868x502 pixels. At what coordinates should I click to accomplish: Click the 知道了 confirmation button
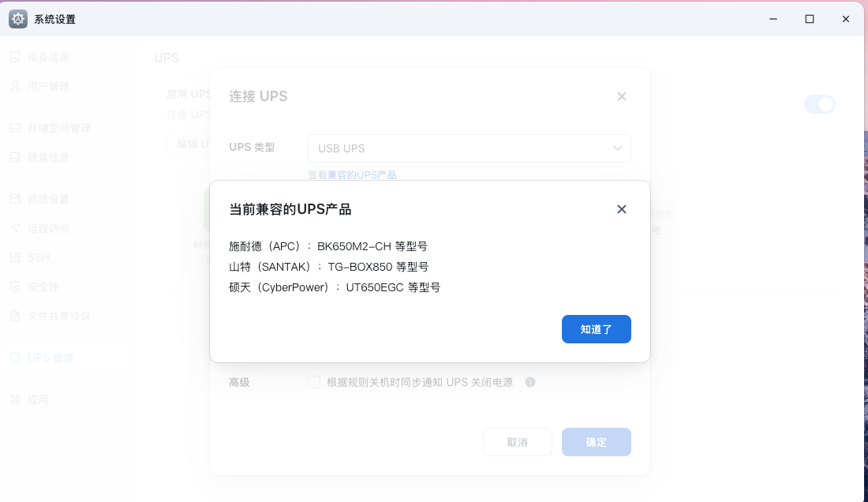click(597, 329)
